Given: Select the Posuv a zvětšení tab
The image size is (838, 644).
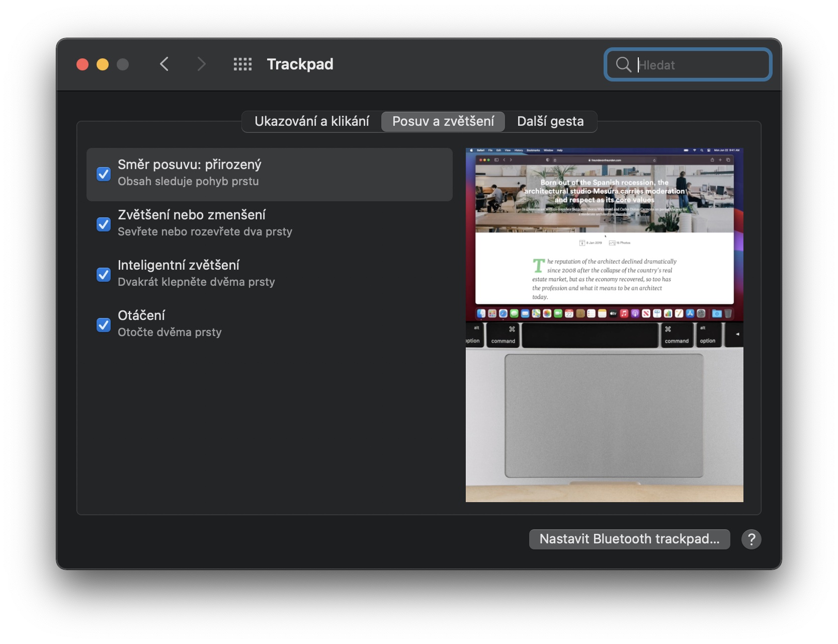Looking at the screenshot, I should coord(443,122).
